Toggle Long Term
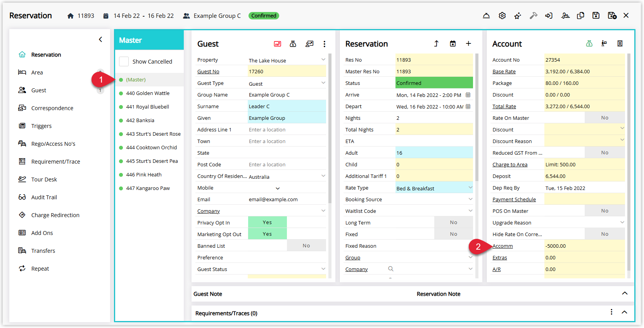 [454, 223]
